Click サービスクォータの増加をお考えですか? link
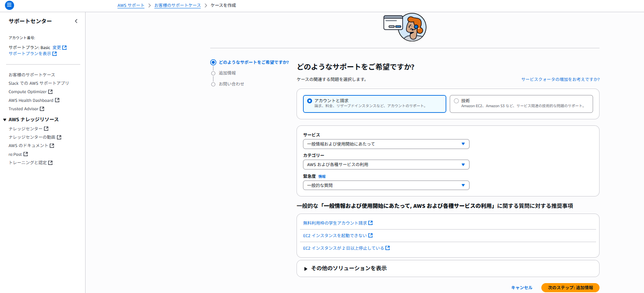The height and width of the screenshot is (293, 644). (560, 79)
